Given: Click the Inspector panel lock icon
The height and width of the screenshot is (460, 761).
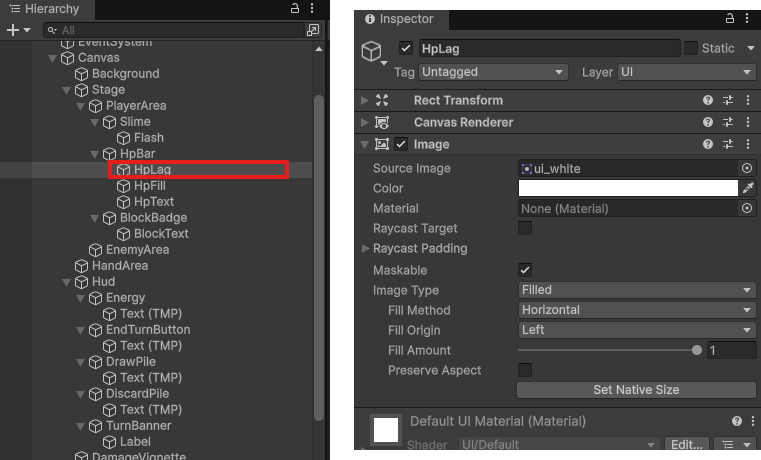Looking at the screenshot, I should click(x=729, y=18).
